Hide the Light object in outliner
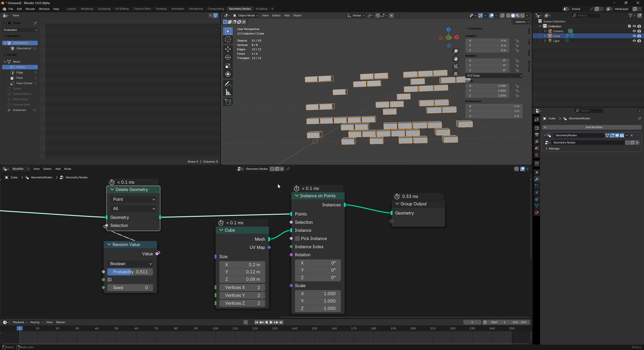This screenshot has width=644, height=350. pos(634,41)
